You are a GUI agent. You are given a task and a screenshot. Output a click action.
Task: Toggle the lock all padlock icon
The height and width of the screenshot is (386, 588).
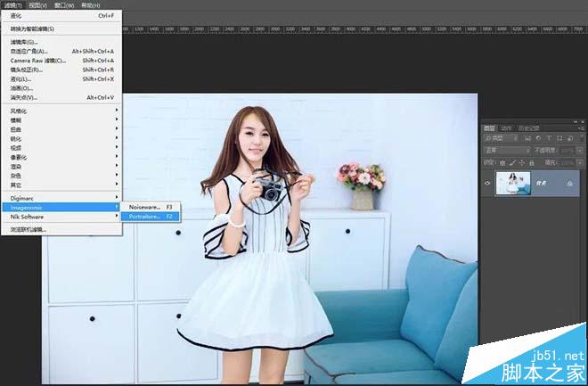(532, 163)
